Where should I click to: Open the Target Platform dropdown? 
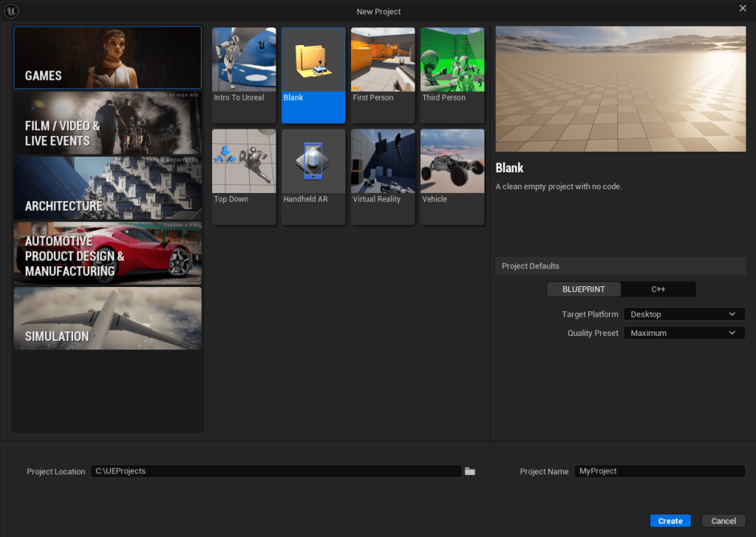[x=683, y=314]
